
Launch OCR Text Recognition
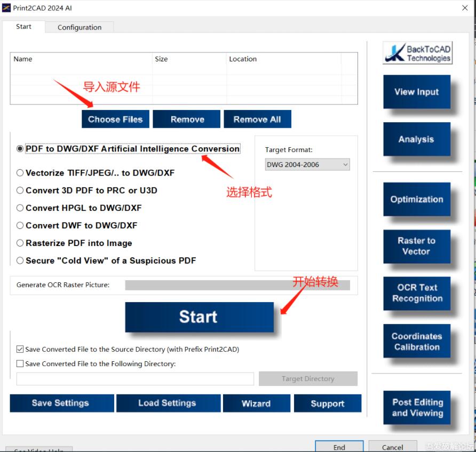pos(417,293)
